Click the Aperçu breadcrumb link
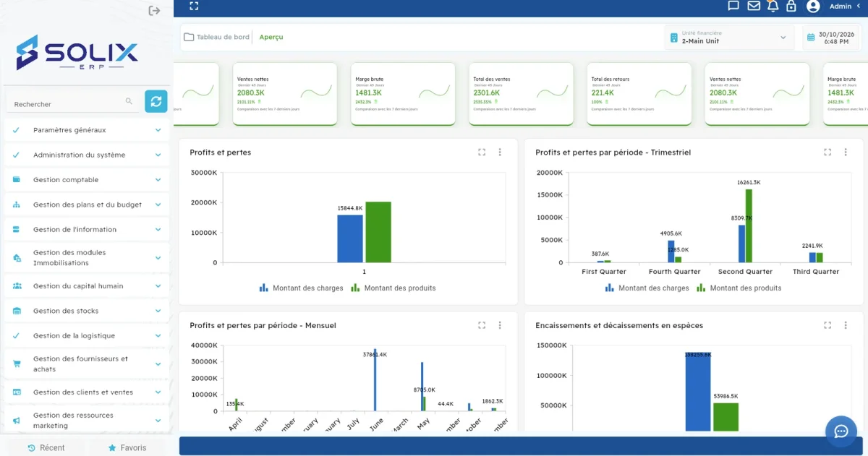The image size is (868, 456). [x=271, y=37]
